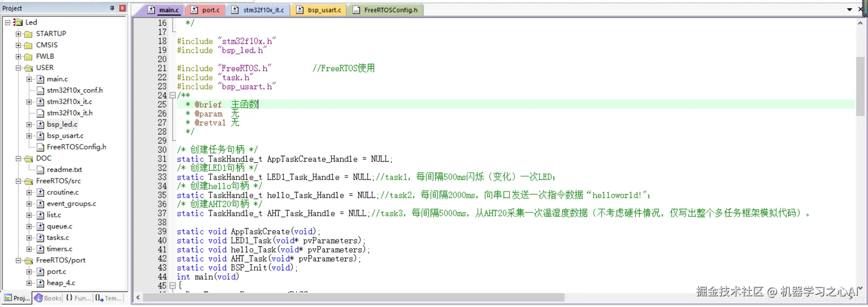Open the editor window list dropdown arrow

click(x=849, y=10)
